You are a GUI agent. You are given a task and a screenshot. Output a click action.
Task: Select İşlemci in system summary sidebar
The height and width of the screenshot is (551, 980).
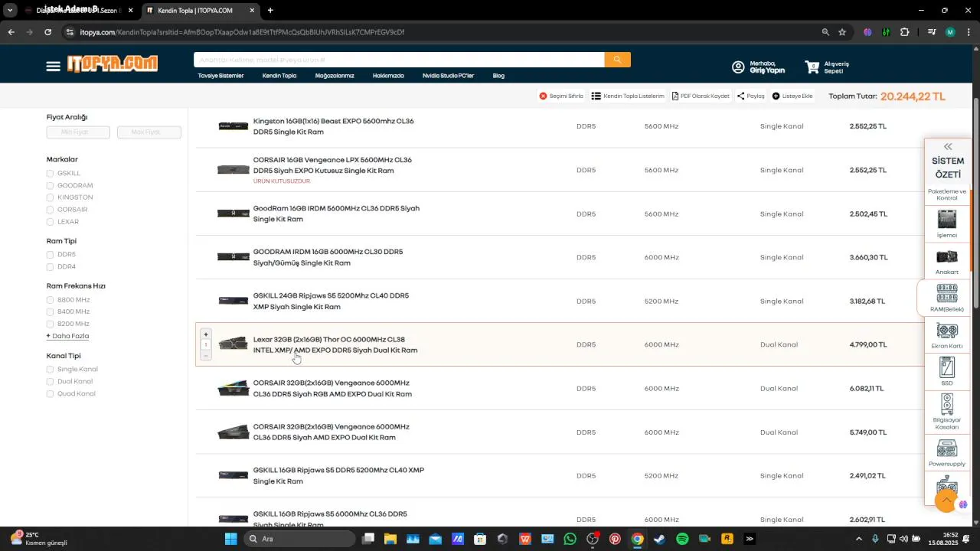(947, 223)
